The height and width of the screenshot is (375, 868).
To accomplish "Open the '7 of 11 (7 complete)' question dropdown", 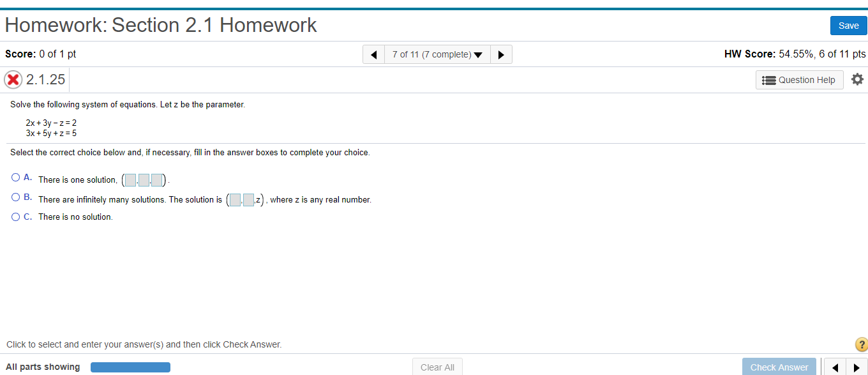I will [x=437, y=54].
